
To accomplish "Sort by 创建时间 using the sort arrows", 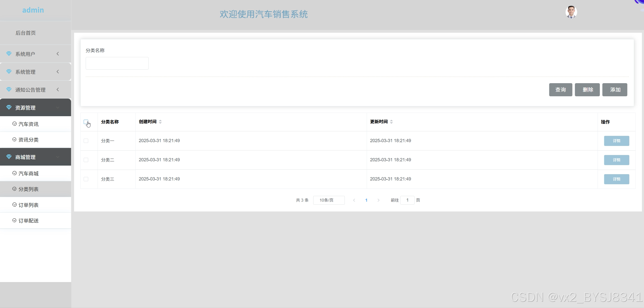I will [x=160, y=122].
